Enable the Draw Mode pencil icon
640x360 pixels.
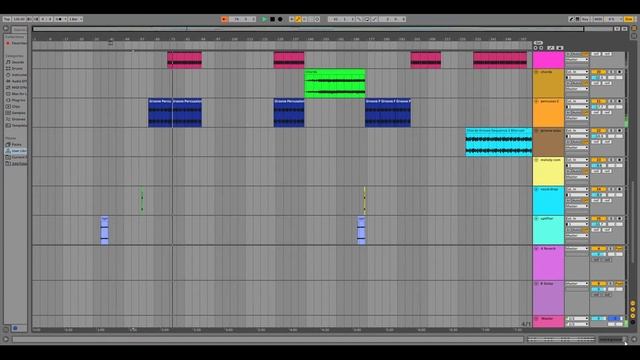[x=571, y=19]
